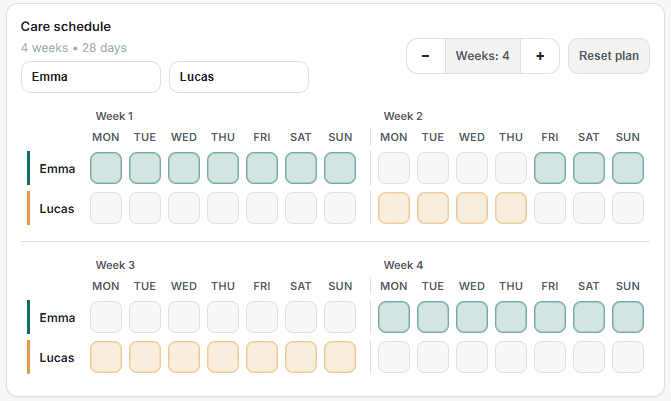Increase the weeks count with plus button
This screenshot has width=671, height=401.
(540, 56)
